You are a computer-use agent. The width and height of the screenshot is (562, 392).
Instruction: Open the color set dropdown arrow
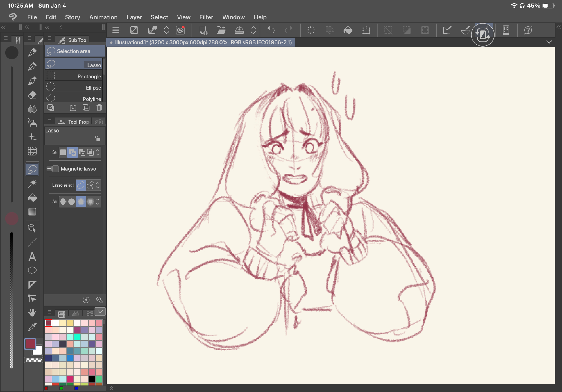(100, 312)
